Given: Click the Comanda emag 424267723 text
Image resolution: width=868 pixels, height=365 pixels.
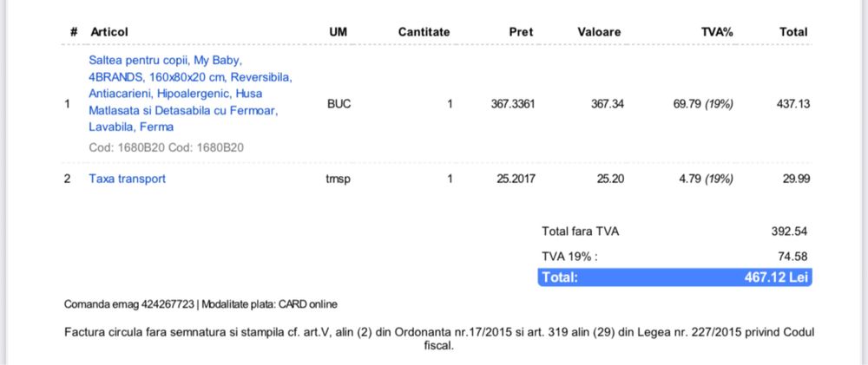Looking at the screenshot, I should click(x=129, y=304).
